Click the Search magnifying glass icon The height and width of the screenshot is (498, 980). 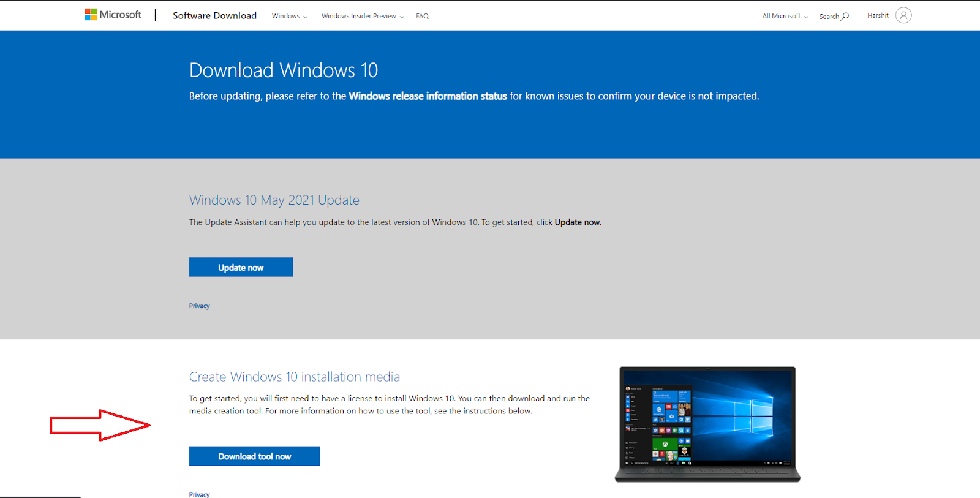[x=845, y=16]
